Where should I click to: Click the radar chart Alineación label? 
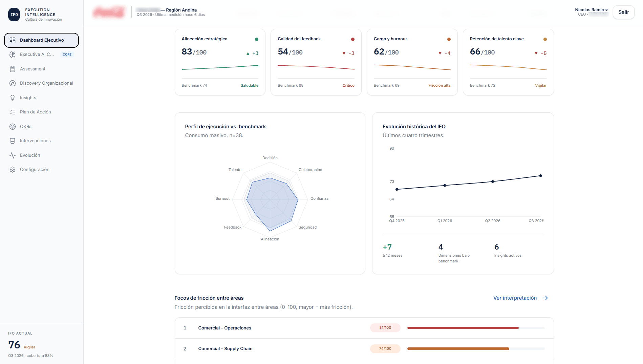pyautogui.click(x=270, y=239)
